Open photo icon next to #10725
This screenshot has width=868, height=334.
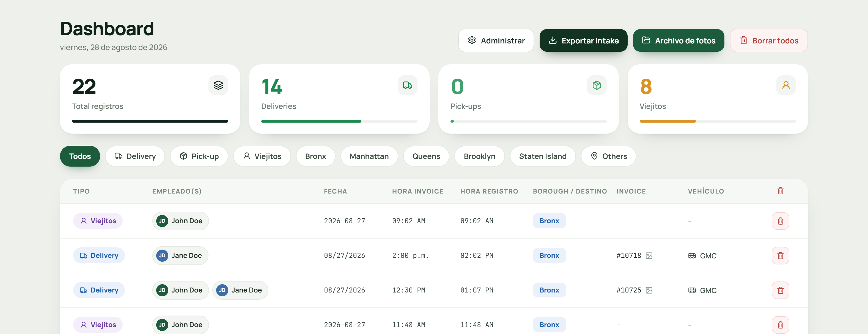pyautogui.click(x=649, y=290)
